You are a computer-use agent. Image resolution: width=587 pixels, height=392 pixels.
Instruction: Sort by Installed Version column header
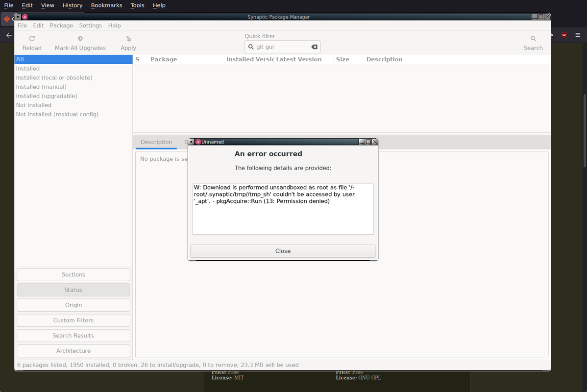coord(249,59)
